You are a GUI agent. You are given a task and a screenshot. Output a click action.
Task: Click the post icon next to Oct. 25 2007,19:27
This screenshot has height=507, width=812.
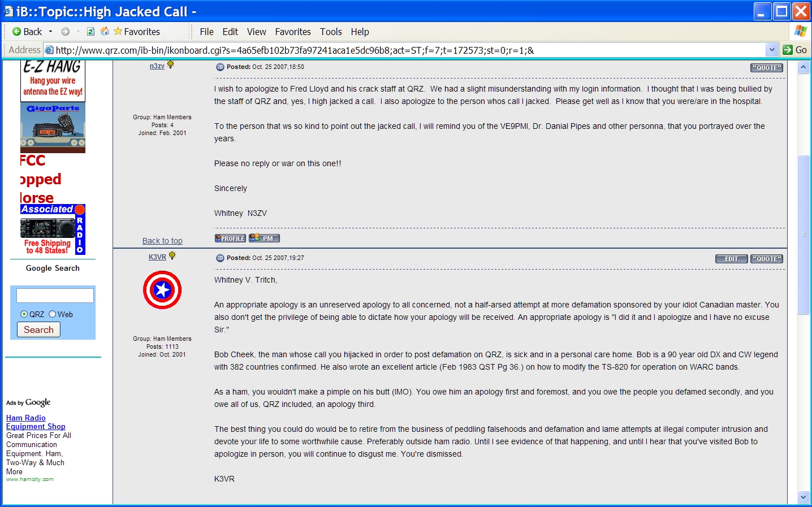point(220,258)
